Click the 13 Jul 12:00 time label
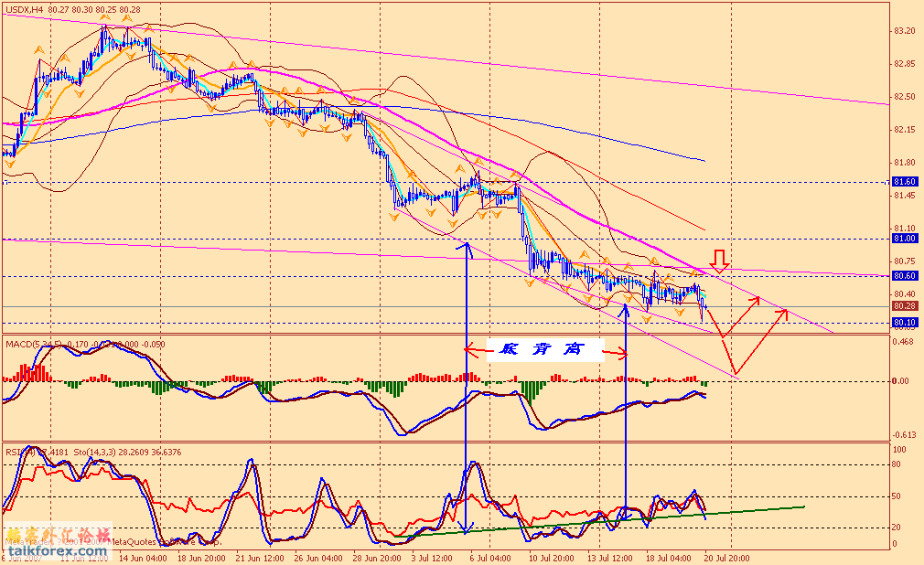The height and width of the screenshot is (565, 924). point(609,558)
